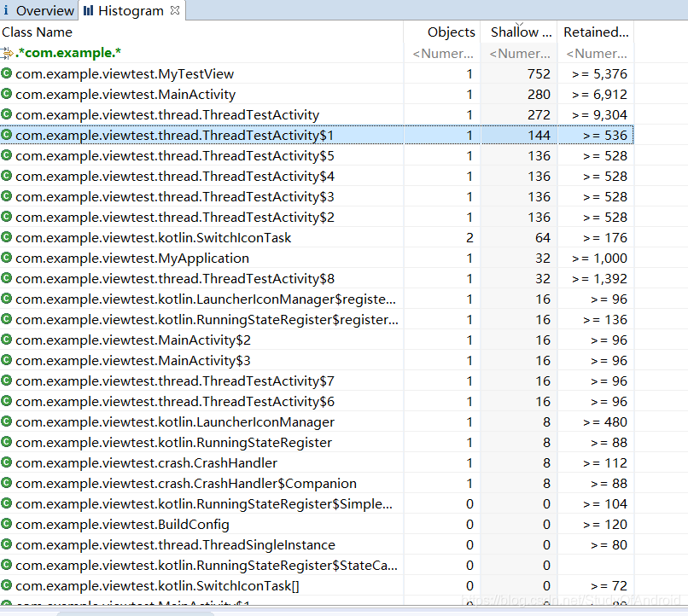Click the class icon beside SwitchIconTask
Viewport: 688px width, 616px height.
point(7,237)
